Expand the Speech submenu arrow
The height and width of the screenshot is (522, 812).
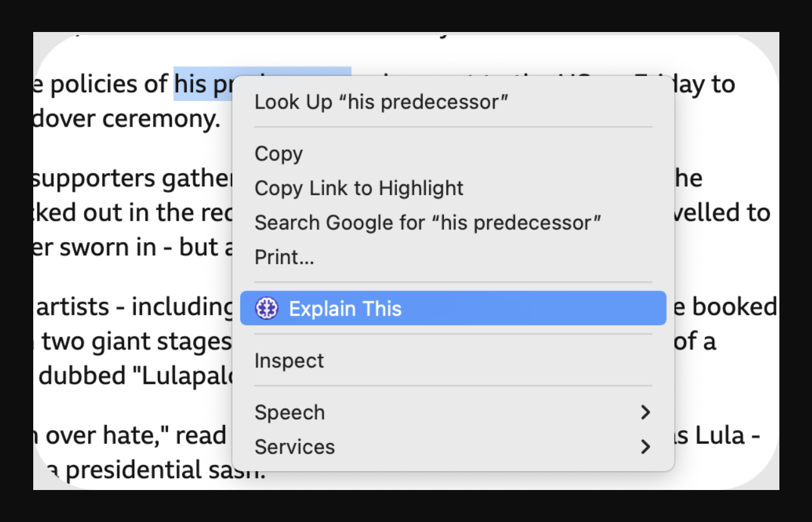(645, 412)
